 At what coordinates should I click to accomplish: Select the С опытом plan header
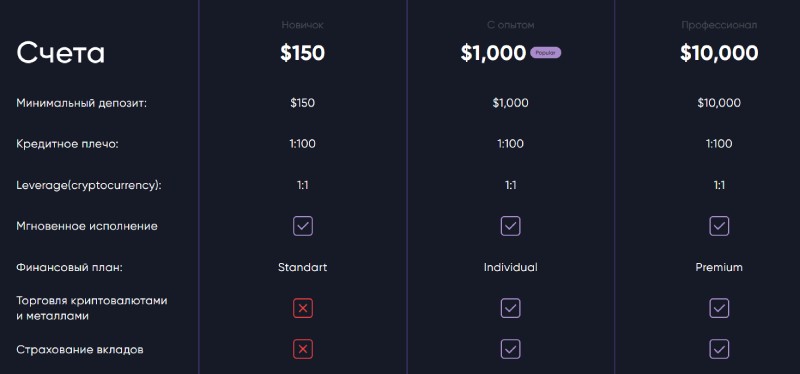click(510, 24)
